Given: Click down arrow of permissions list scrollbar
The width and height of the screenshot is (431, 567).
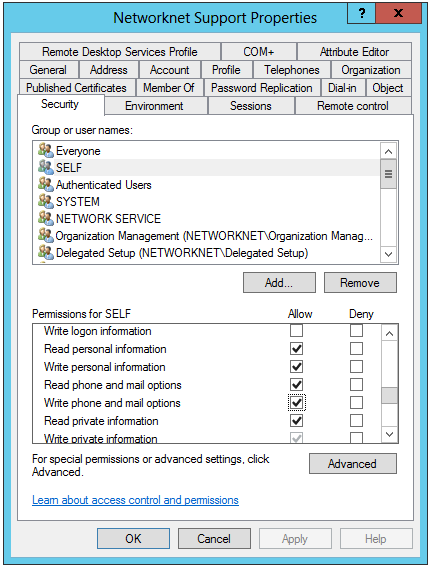Looking at the screenshot, I should 389,434.
